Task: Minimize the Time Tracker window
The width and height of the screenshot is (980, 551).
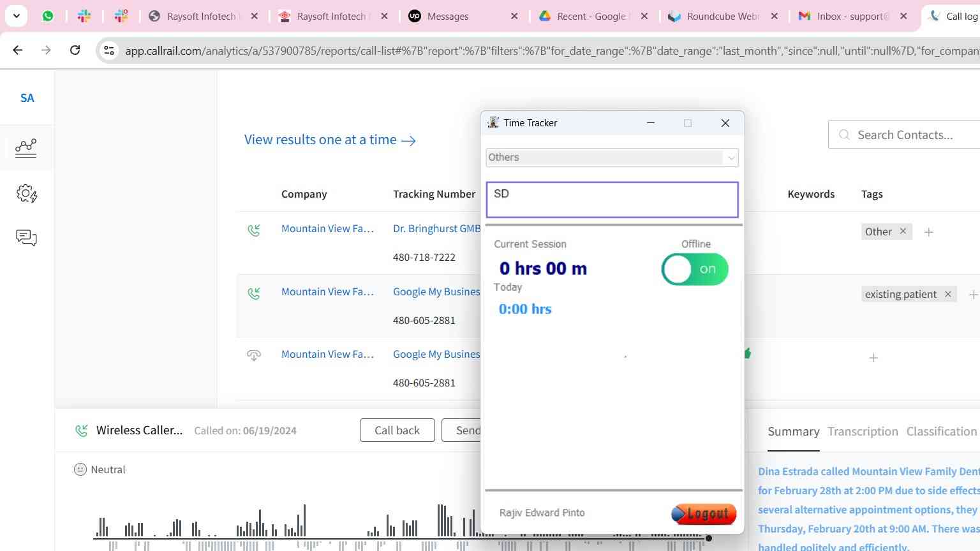Action: click(x=651, y=123)
